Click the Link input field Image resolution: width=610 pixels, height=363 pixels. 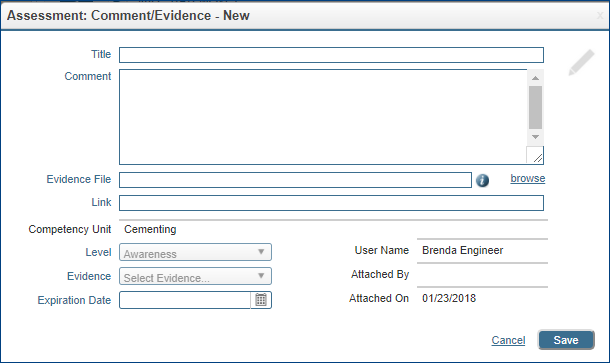click(331, 203)
